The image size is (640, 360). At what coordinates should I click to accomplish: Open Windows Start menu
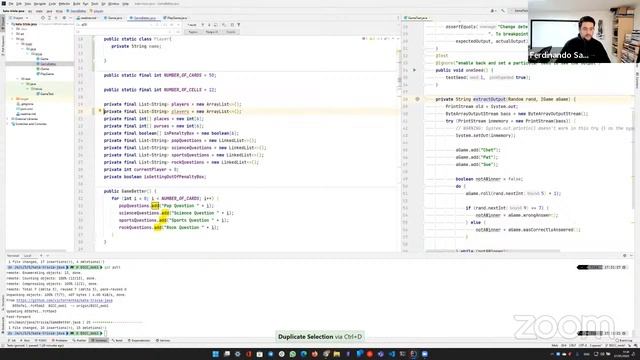pyautogui.click(x=216, y=354)
